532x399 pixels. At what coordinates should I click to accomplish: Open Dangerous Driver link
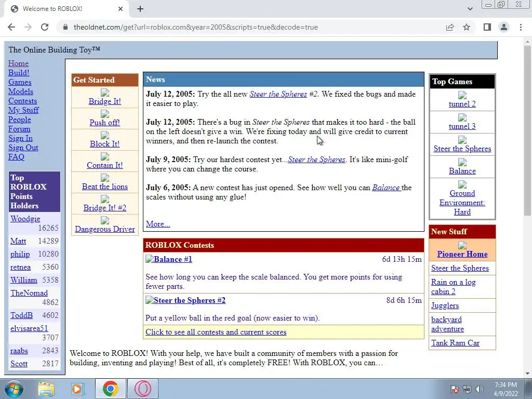pyautogui.click(x=105, y=229)
